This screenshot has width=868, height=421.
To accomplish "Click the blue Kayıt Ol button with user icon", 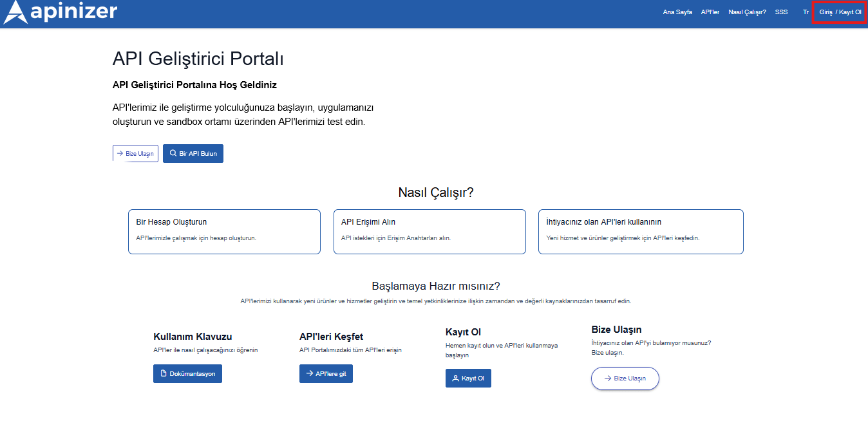I will coord(468,378).
